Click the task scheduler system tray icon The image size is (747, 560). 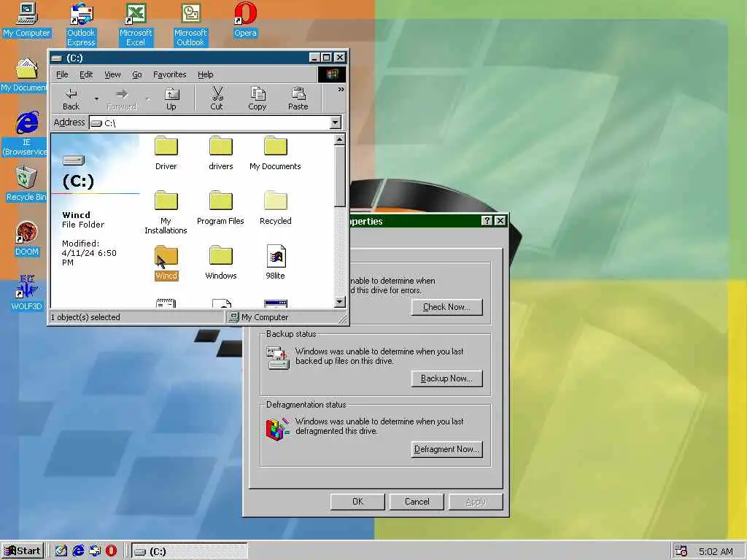[681, 551]
